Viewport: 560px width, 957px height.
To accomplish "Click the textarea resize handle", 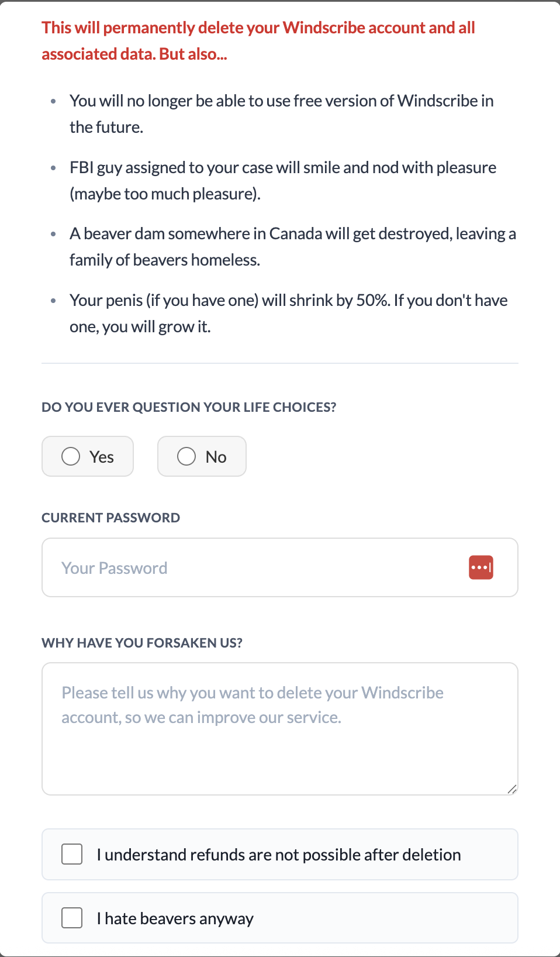I will point(513,789).
